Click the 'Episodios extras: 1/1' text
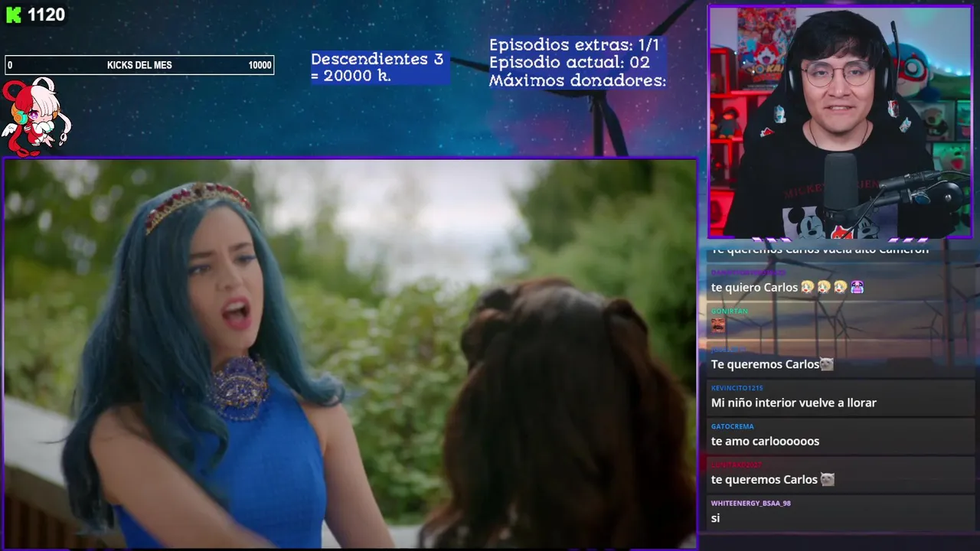Image resolution: width=980 pixels, height=551 pixels. pyautogui.click(x=574, y=45)
